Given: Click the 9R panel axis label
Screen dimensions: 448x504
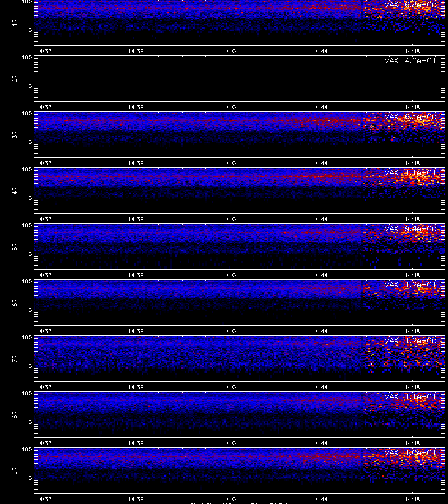Looking at the screenshot, I should (15, 470).
